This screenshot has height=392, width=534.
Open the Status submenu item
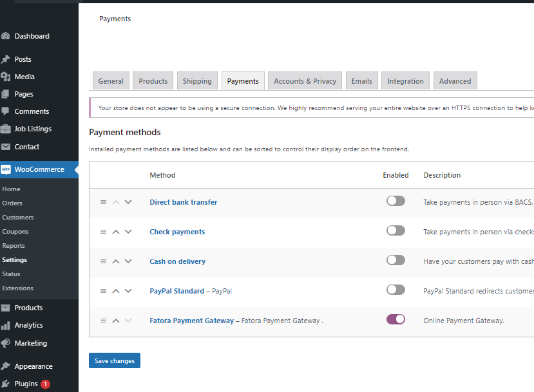click(11, 274)
